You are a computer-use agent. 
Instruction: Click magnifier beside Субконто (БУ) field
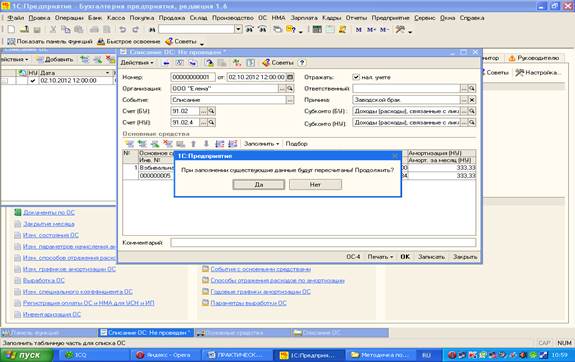[472, 111]
